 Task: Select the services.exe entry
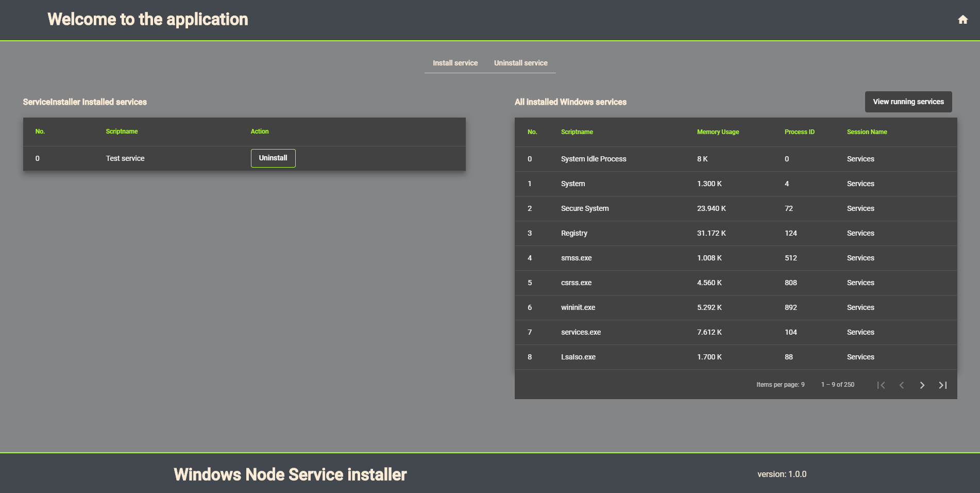[581, 332]
